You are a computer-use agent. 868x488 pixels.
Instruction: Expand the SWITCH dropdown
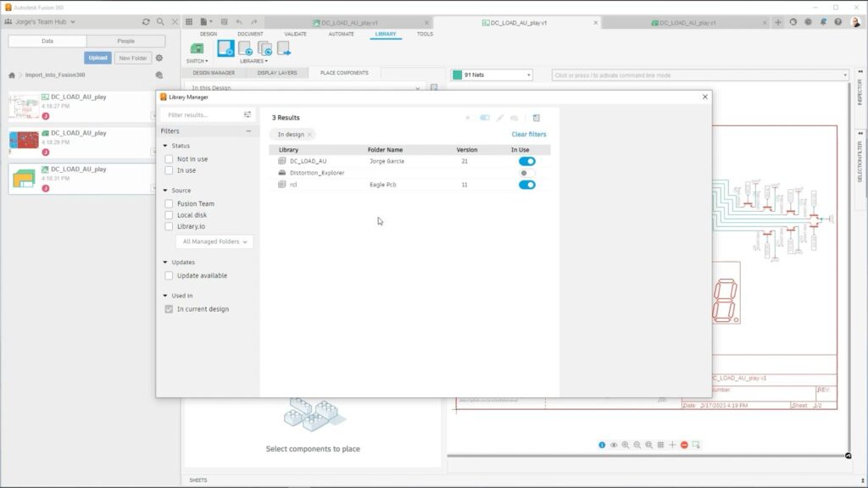tap(197, 61)
